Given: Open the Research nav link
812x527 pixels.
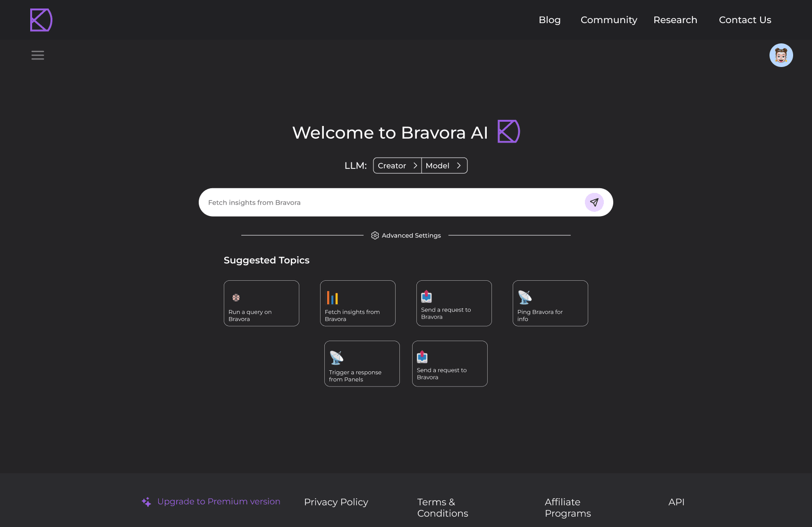Looking at the screenshot, I should [675, 20].
